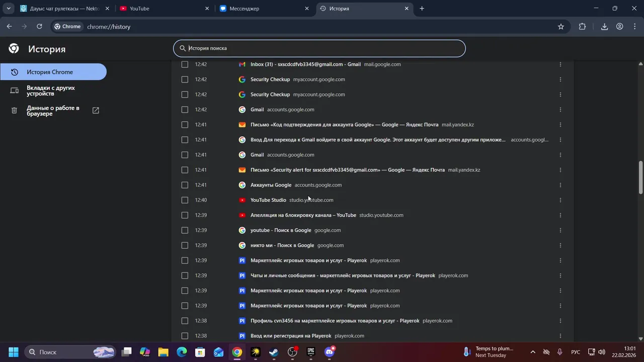Click the back navigation arrow
This screenshot has height=362, width=644.
click(x=9, y=27)
